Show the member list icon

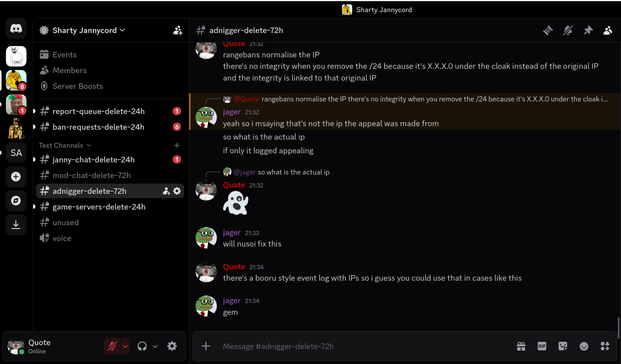click(608, 30)
